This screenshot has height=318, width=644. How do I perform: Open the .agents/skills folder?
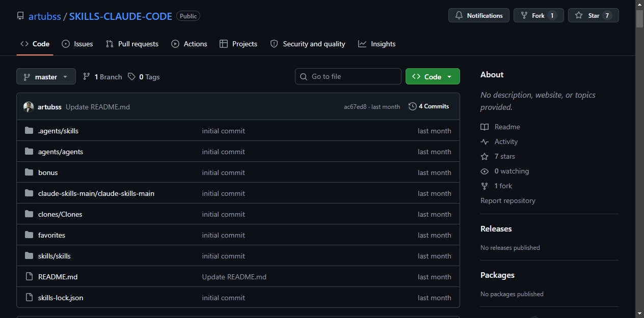(x=58, y=131)
